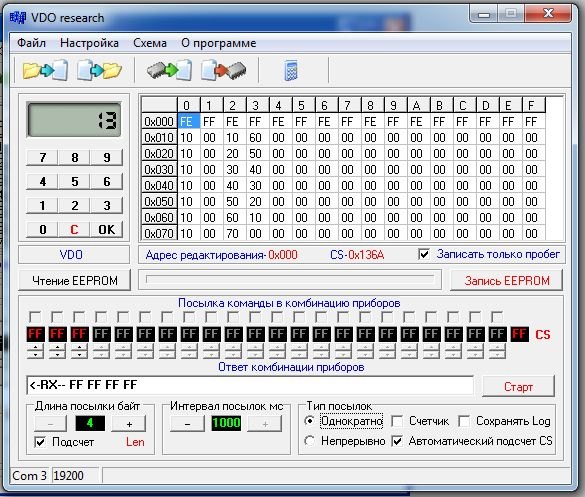
Task: Click row header 0x040
Action: tap(159, 185)
